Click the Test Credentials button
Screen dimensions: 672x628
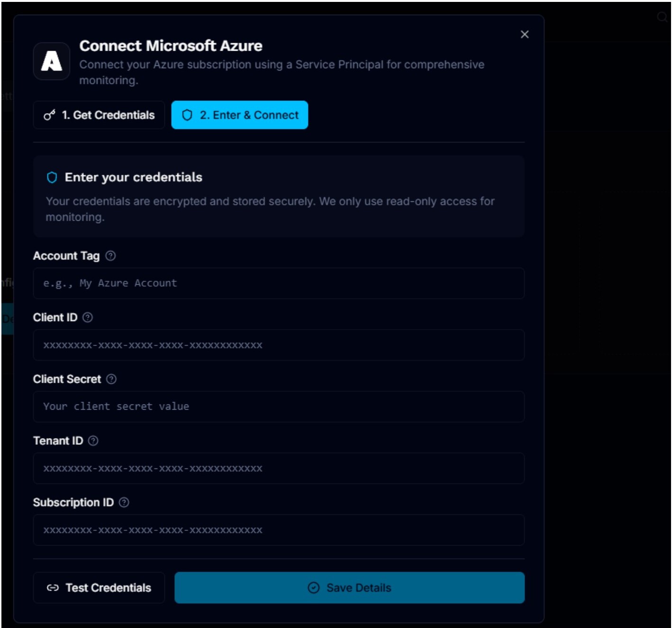click(x=99, y=588)
